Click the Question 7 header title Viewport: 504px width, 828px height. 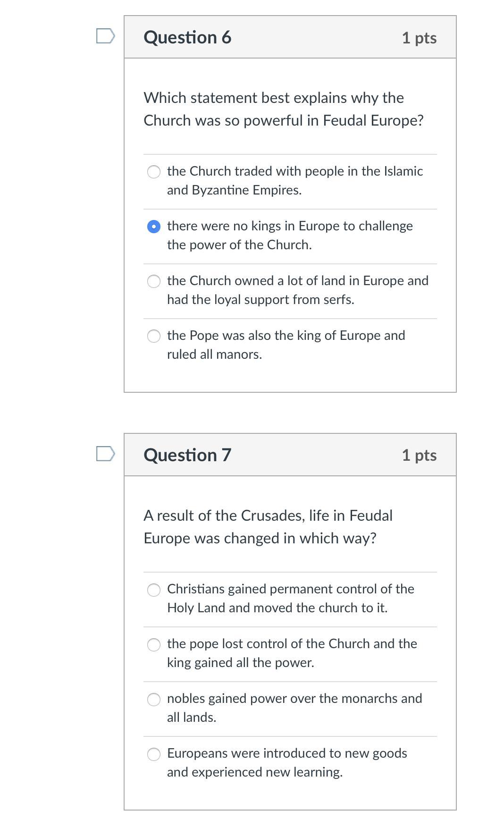(187, 455)
